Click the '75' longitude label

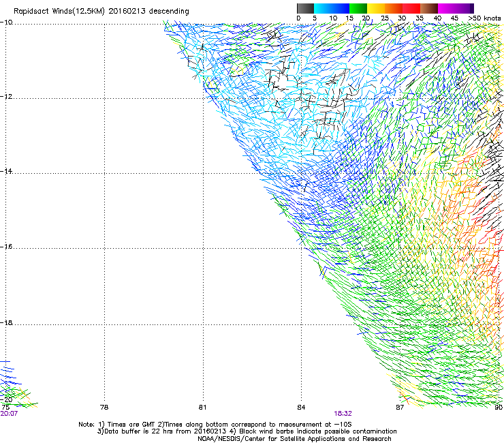point(5,408)
